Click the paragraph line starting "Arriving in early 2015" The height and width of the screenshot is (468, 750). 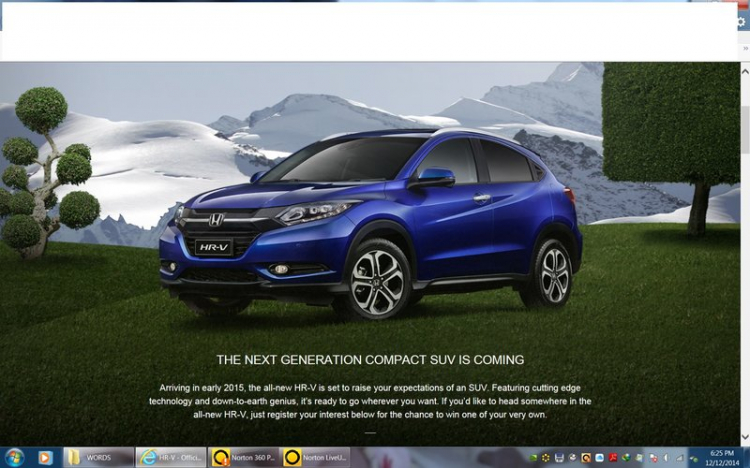tap(370, 388)
